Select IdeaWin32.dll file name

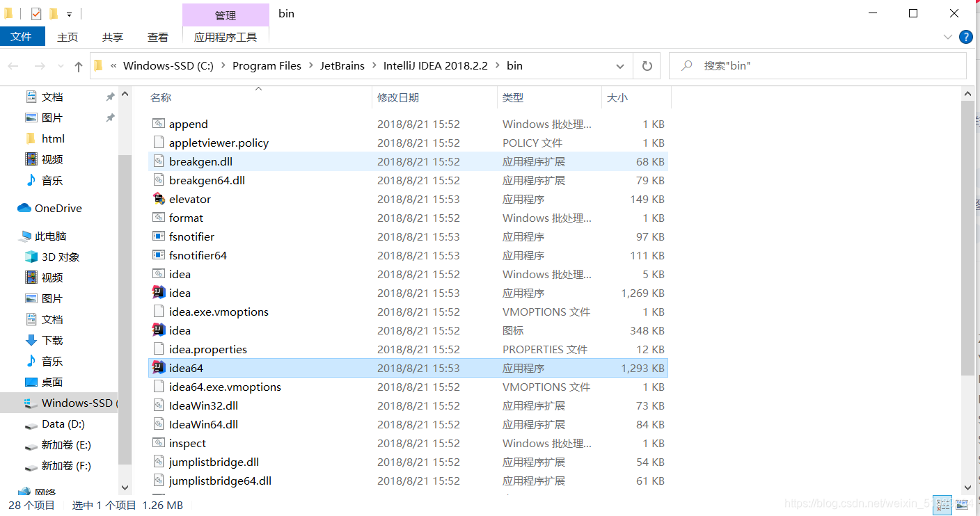(203, 405)
